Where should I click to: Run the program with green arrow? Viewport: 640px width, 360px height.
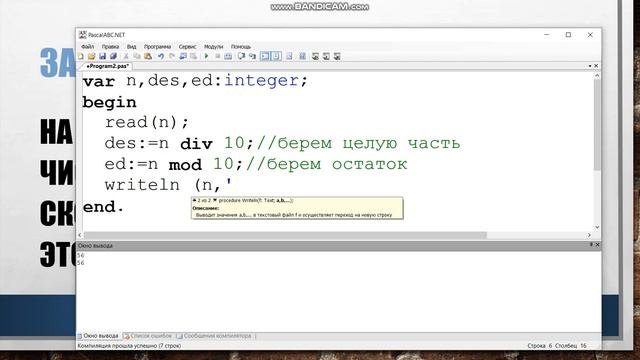tap(207, 56)
